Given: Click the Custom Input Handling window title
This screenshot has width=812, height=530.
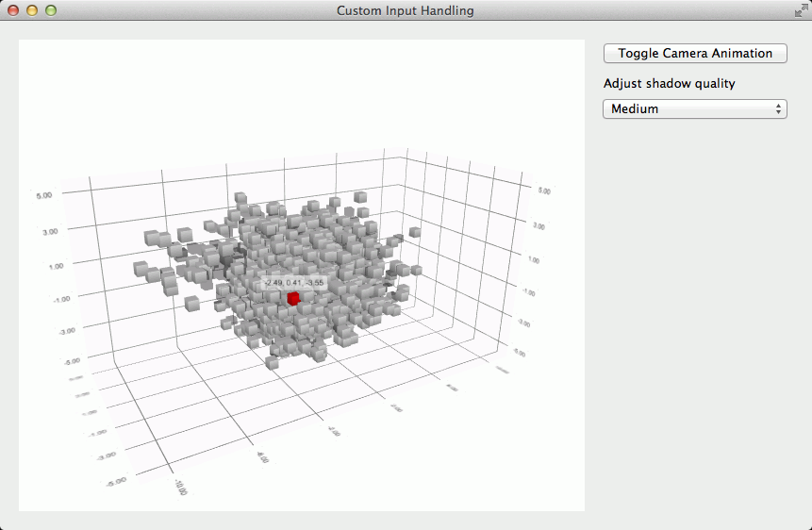Looking at the screenshot, I should 406,10.
